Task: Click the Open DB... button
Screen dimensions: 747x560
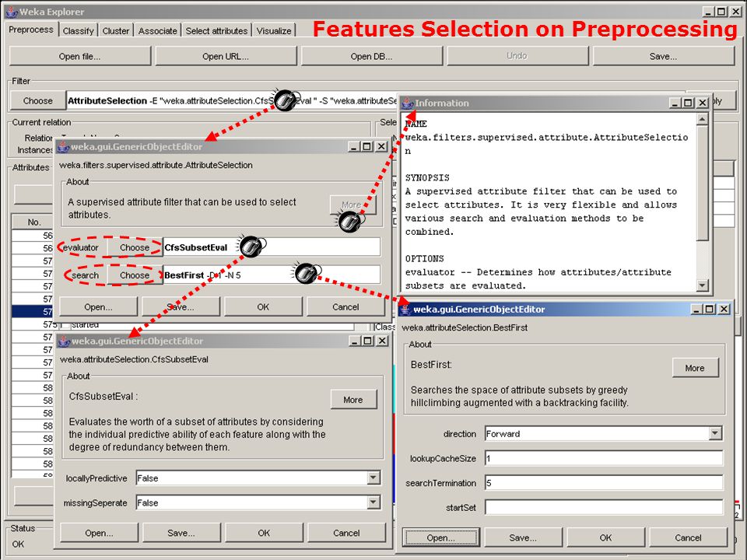Action: pyautogui.click(x=372, y=56)
